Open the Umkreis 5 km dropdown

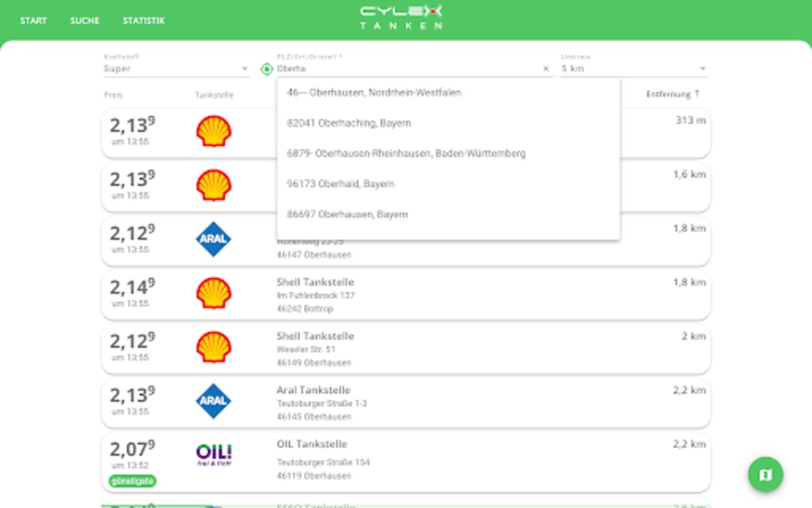(x=634, y=69)
